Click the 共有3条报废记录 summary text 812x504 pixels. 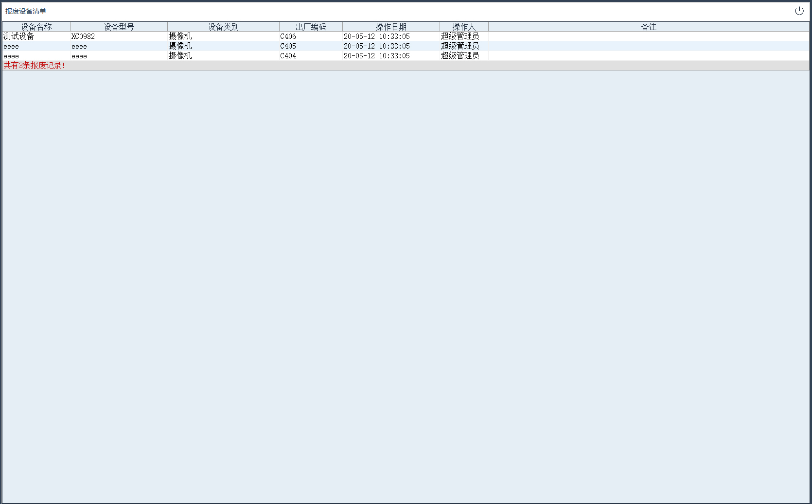pyautogui.click(x=34, y=66)
